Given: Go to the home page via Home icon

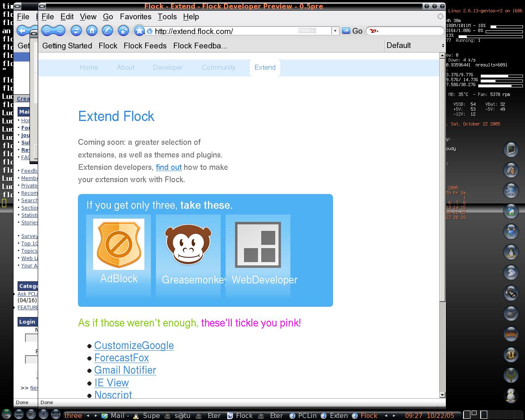Looking at the screenshot, I should [x=91, y=30].
